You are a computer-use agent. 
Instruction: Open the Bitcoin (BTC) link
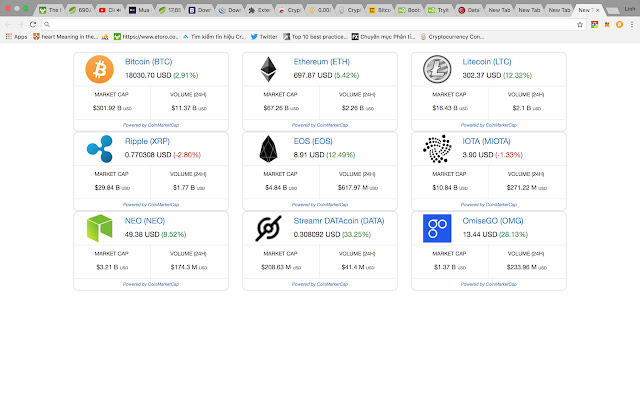click(x=149, y=62)
